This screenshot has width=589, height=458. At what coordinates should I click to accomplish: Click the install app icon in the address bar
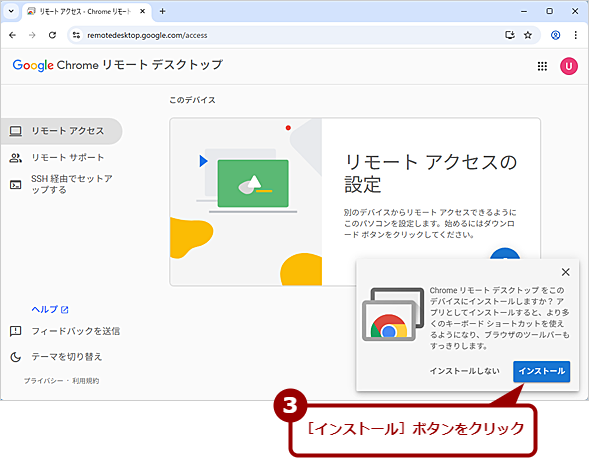[510, 35]
